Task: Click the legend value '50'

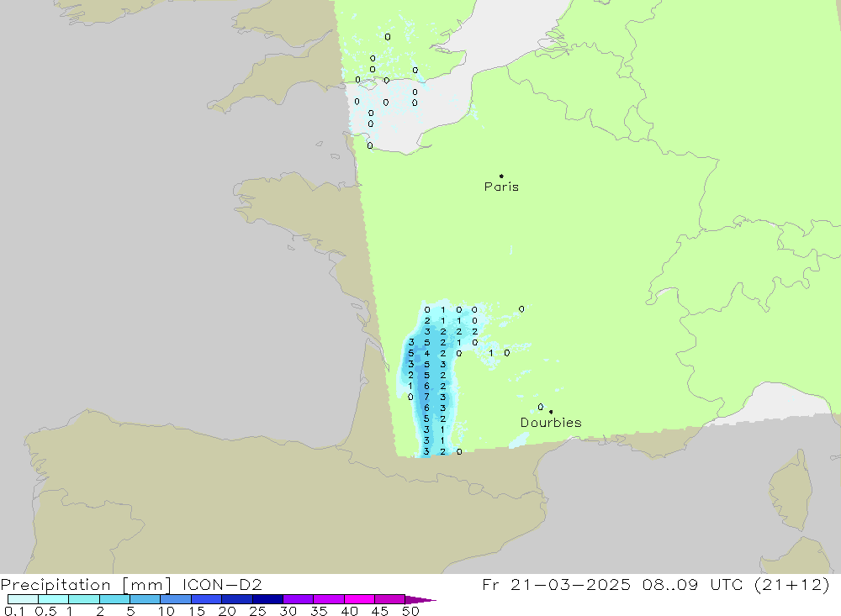Action: 410,611
